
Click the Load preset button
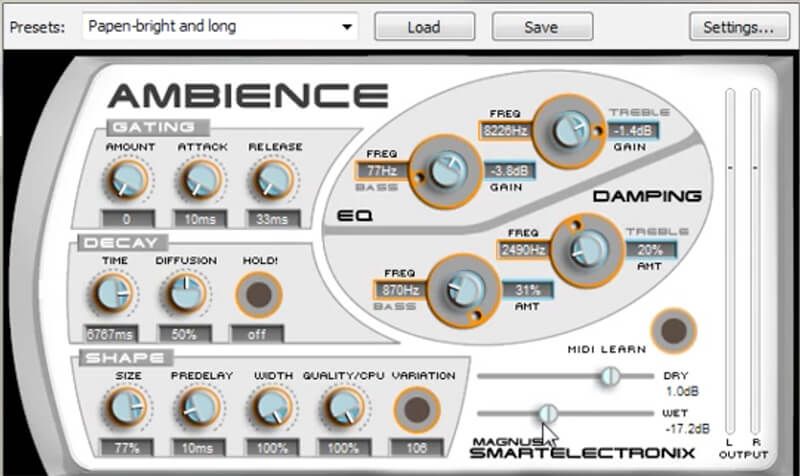click(x=424, y=27)
